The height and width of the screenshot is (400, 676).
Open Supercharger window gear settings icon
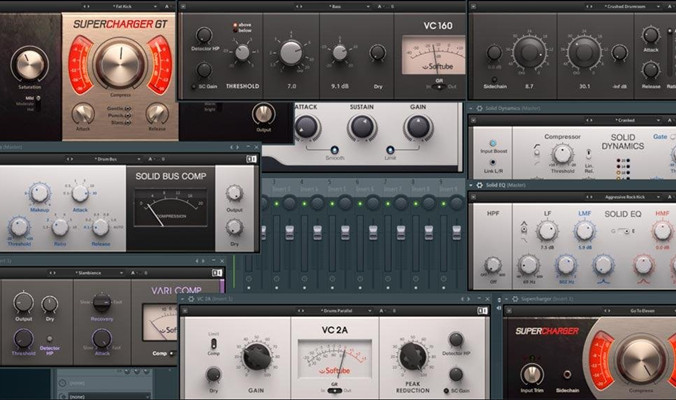515,299
